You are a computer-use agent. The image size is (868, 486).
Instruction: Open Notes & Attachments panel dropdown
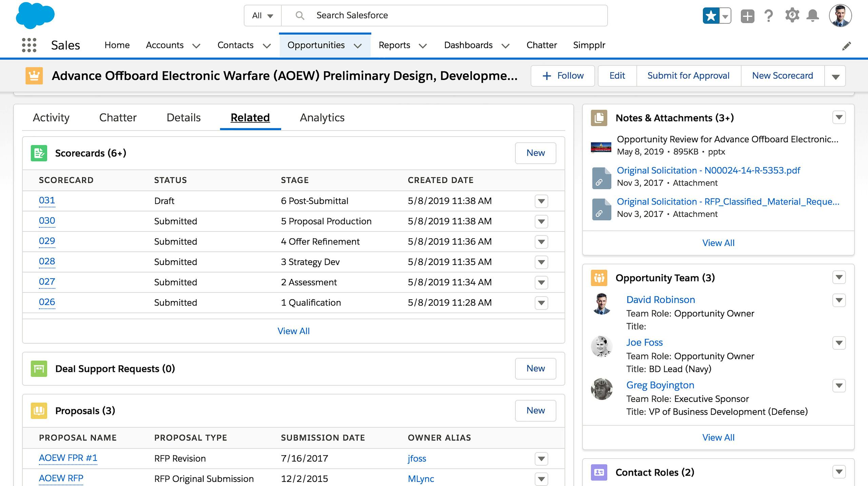pyautogui.click(x=839, y=118)
